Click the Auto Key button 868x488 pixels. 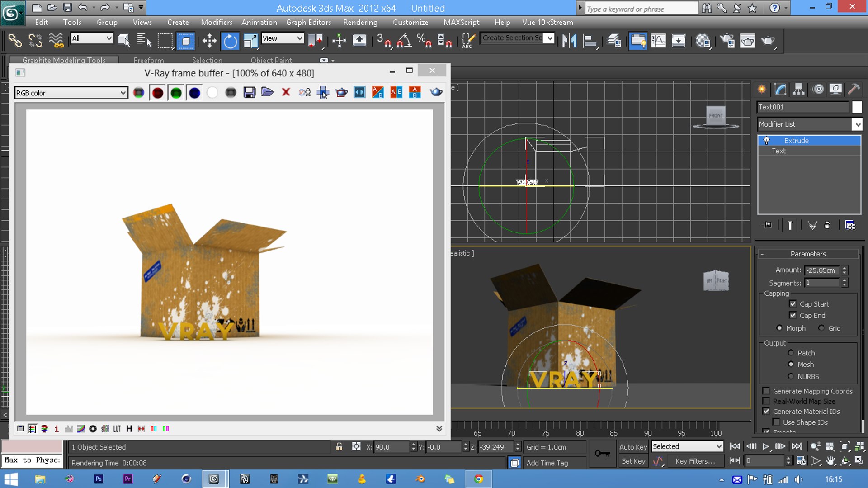(x=633, y=447)
